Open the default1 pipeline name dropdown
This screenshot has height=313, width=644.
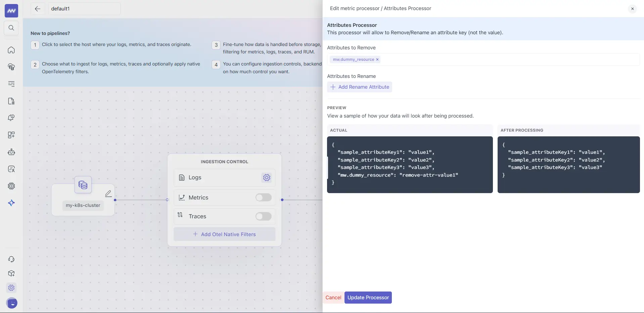(x=84, y=9)
